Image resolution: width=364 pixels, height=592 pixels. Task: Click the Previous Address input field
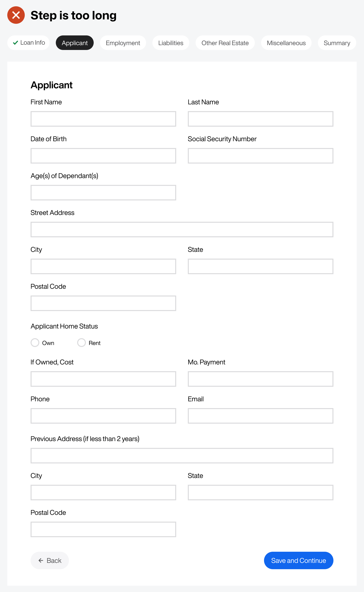[x=182, y=456]
